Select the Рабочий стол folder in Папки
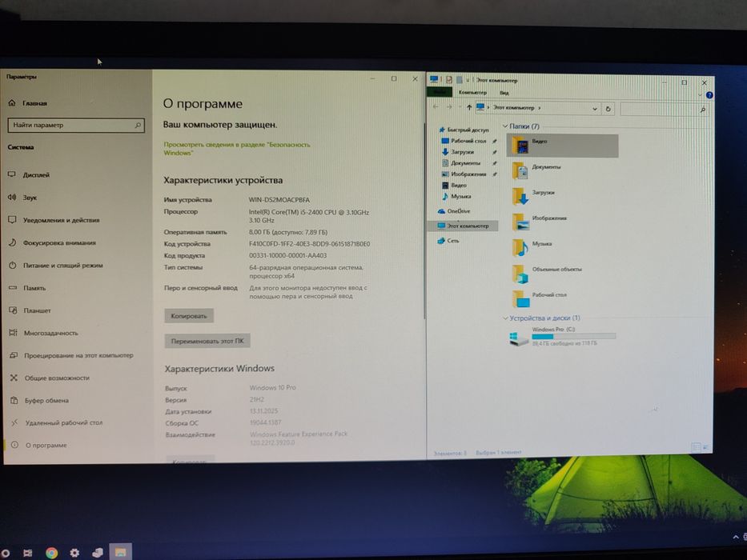 point(540,298)
